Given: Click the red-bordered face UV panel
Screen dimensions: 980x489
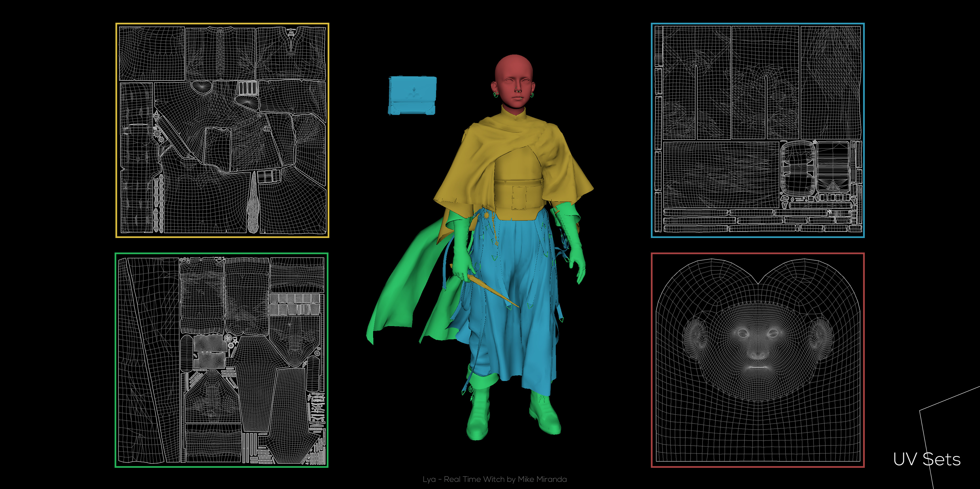Looking at the screenshot, I should 757,360.
